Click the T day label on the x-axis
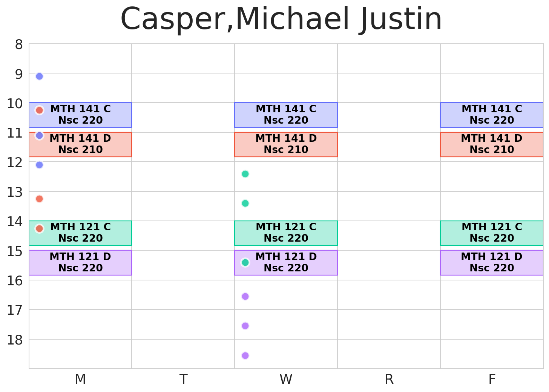 coord(183,379)
